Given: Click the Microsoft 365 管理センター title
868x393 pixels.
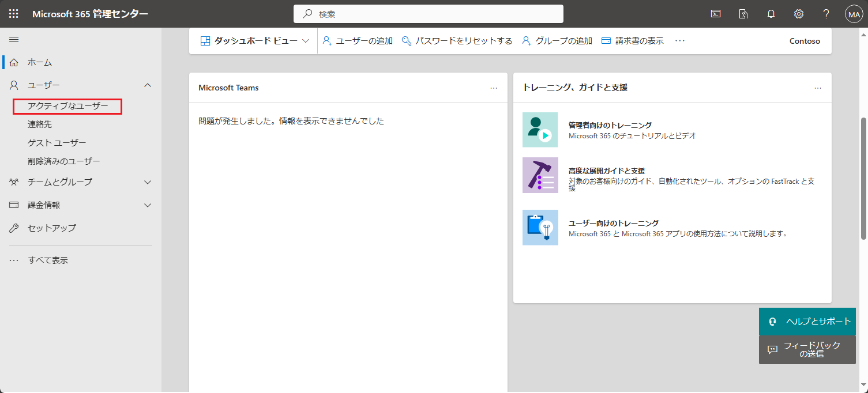Looking at the screenshot, I should click(91, 14).
